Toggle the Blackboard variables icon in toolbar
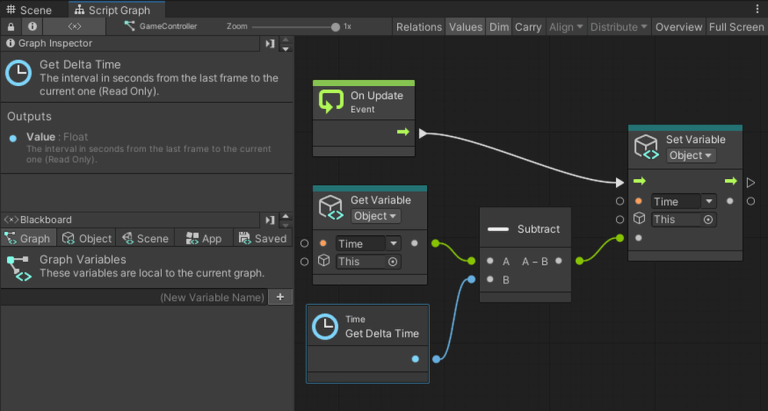The height and width of the screenshot is (411, 768). [75, 27]
